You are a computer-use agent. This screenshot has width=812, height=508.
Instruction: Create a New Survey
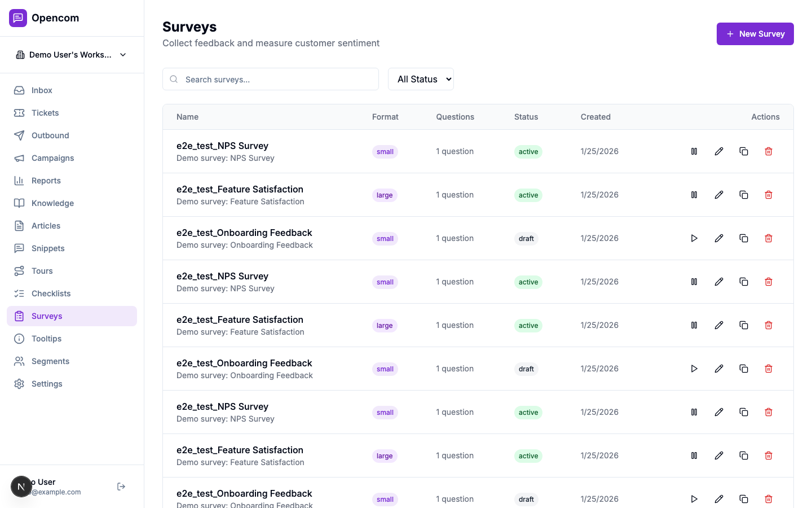(755, 34)
